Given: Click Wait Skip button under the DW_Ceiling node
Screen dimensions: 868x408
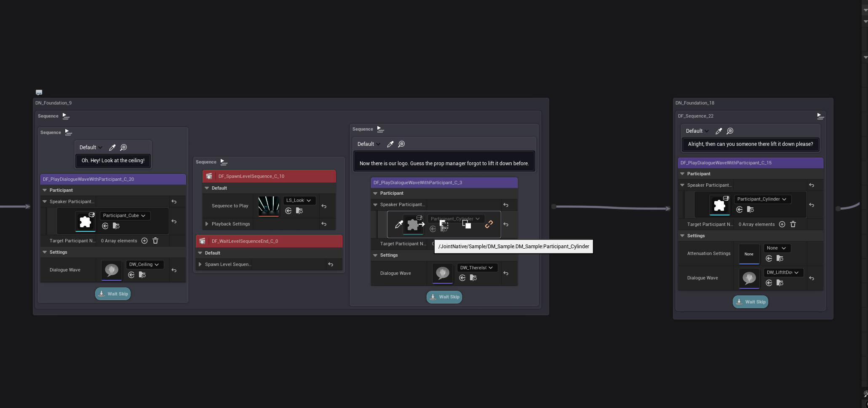Looking at the screenshot, I should pyautogui.click(x=113, y=294).
